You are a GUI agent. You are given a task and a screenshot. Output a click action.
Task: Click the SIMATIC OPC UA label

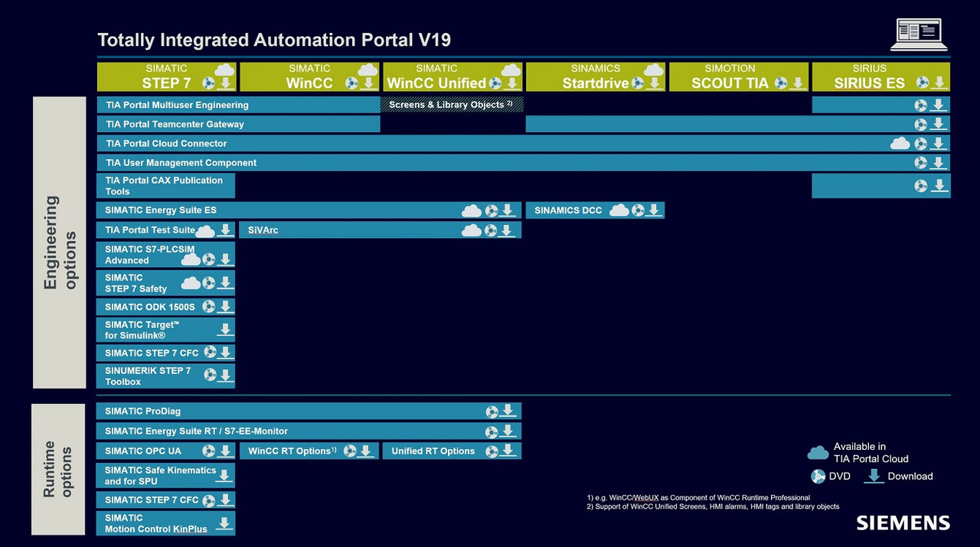pos(143,451)
